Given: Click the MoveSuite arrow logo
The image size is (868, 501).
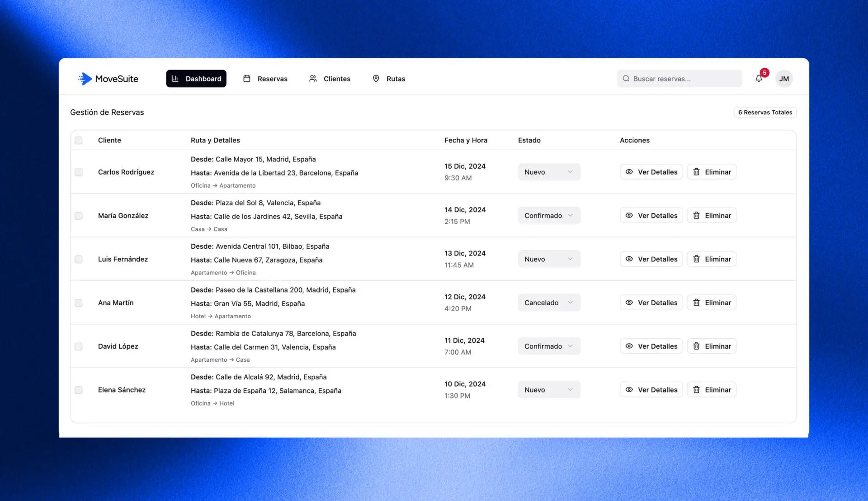Looking at the screenshot, I should coord(85,79).
